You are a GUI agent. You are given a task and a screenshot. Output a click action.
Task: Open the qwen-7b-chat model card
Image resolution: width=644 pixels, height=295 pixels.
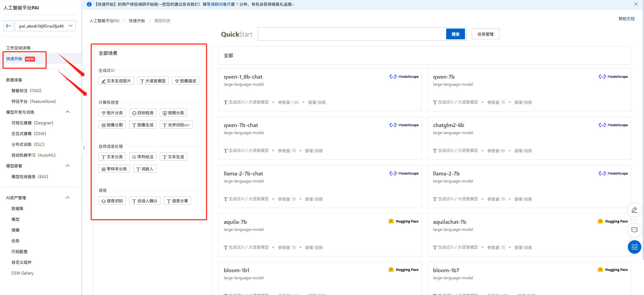pos(320,138)
